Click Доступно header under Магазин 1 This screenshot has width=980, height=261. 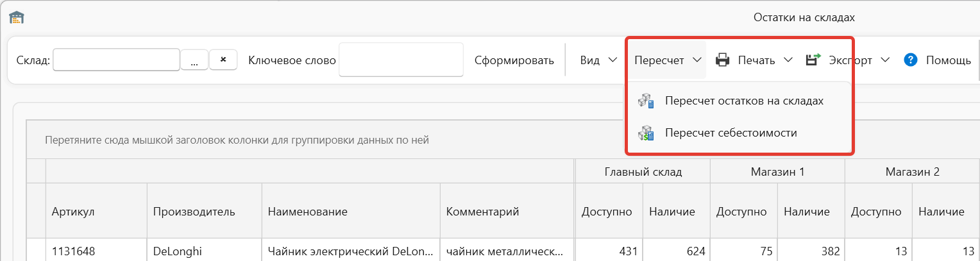point(744,212)
